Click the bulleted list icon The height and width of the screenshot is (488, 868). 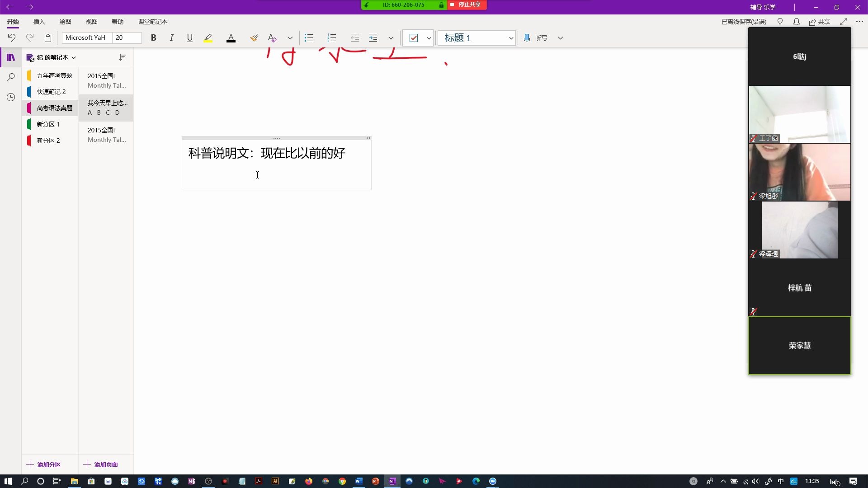coord(309,38)
